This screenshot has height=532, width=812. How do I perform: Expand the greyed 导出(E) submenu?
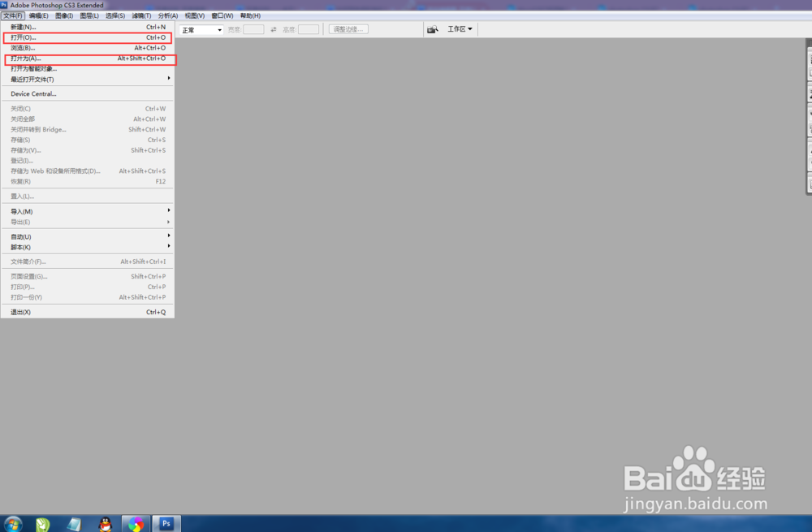click(x=88, y=222)
